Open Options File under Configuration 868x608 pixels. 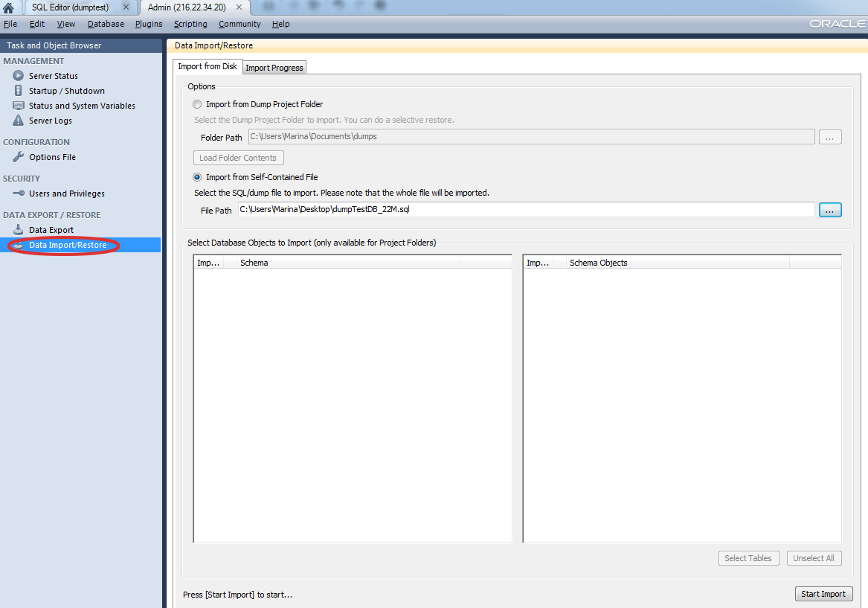tap(53, 157)
